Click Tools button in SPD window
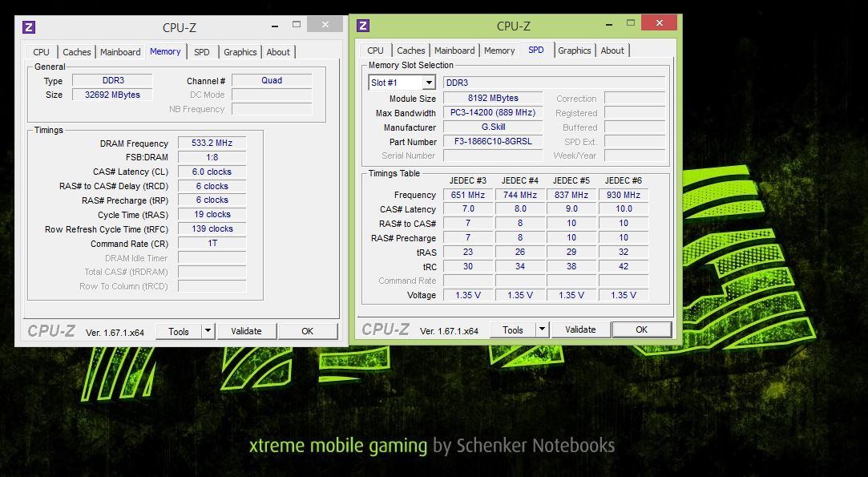The height and width of the screenshot is (477, 868). pos(513,329)
